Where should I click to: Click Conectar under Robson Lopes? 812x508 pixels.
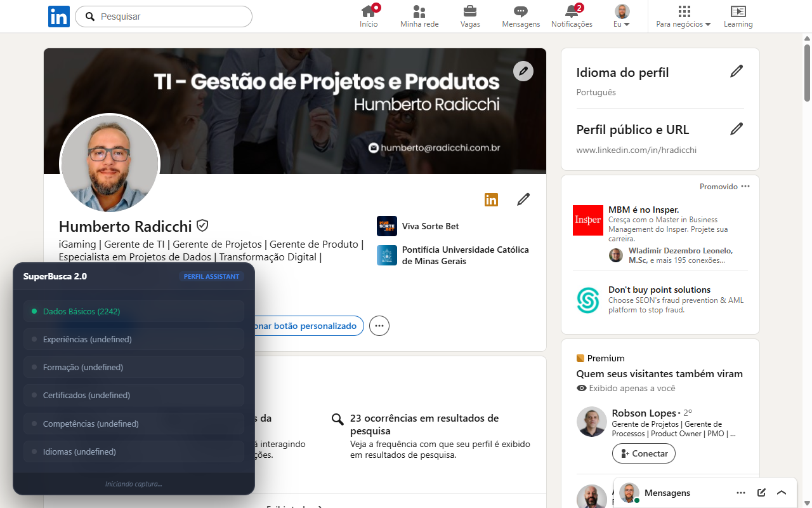(x=643, y=453)
